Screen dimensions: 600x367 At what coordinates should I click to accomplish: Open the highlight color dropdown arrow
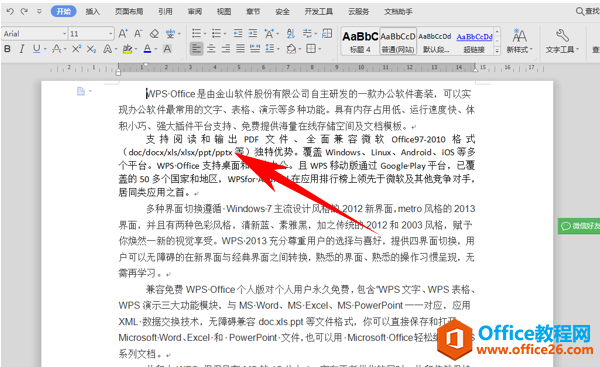click(x=136, y=49)
